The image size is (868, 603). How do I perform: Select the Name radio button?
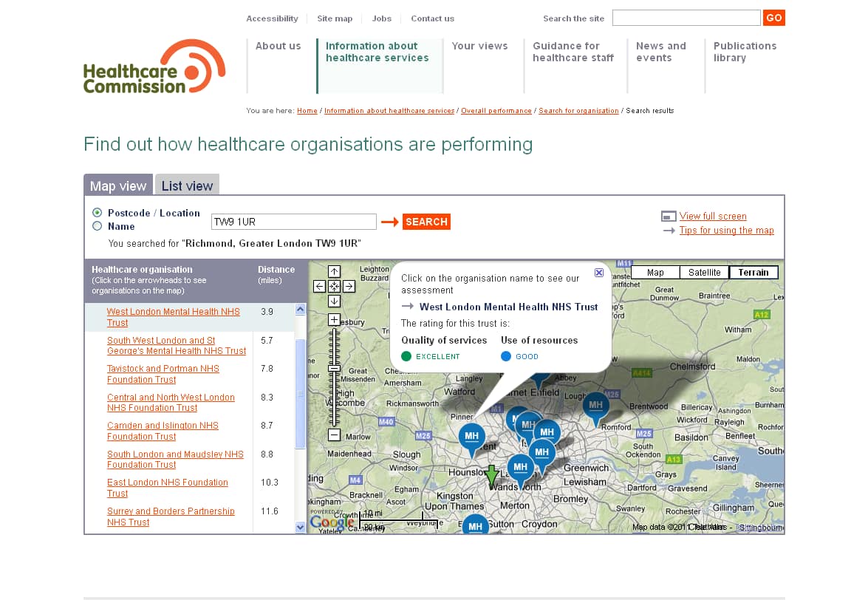(98, 226)
